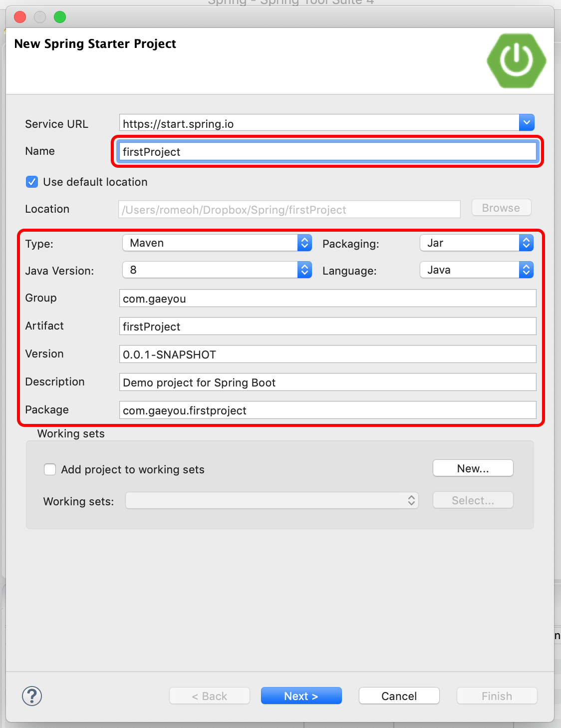Click the 'New Spring Starter Project' title text
This screenshot has height=728, width=561.
point(95,44)
